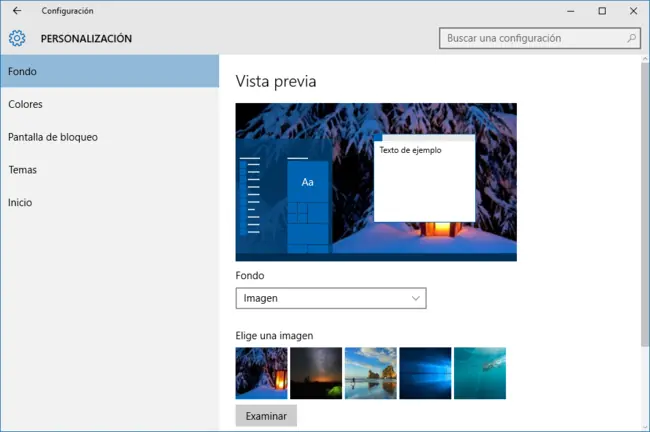Select the Fondo section
650x432 pixels.
(x=109, y=71)
